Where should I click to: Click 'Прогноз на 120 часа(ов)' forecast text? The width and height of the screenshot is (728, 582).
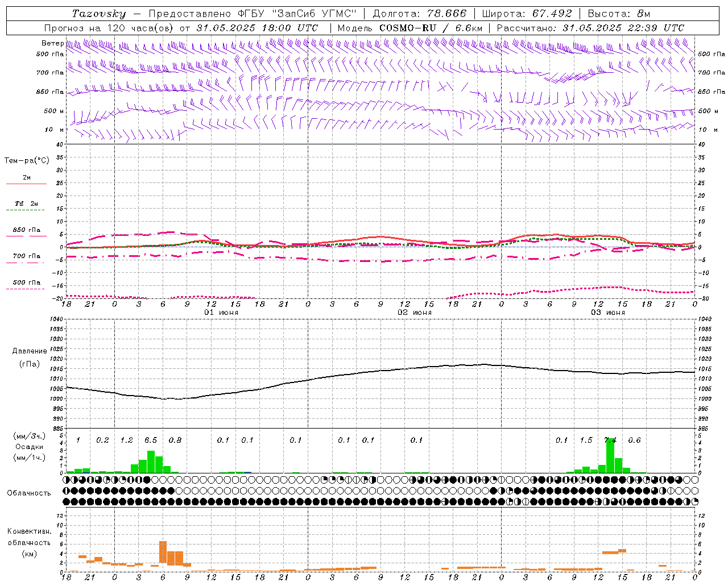click(x=110, y=28)
